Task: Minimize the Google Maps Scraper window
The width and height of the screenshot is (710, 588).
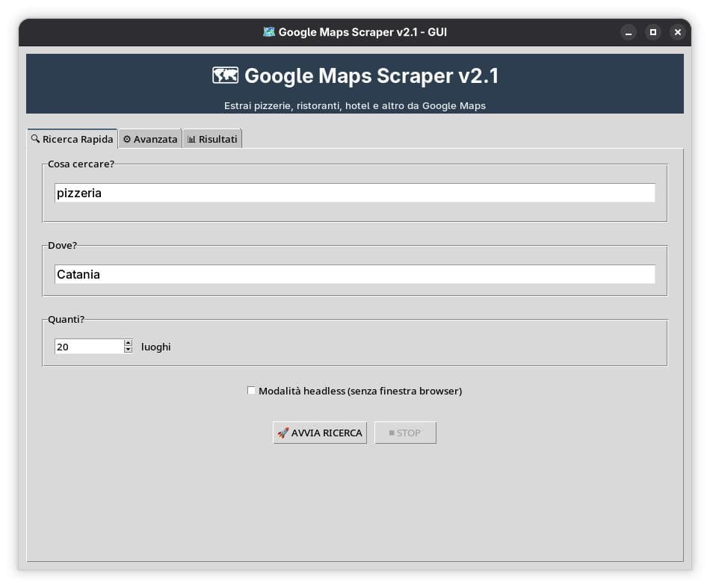Action: 628,32
